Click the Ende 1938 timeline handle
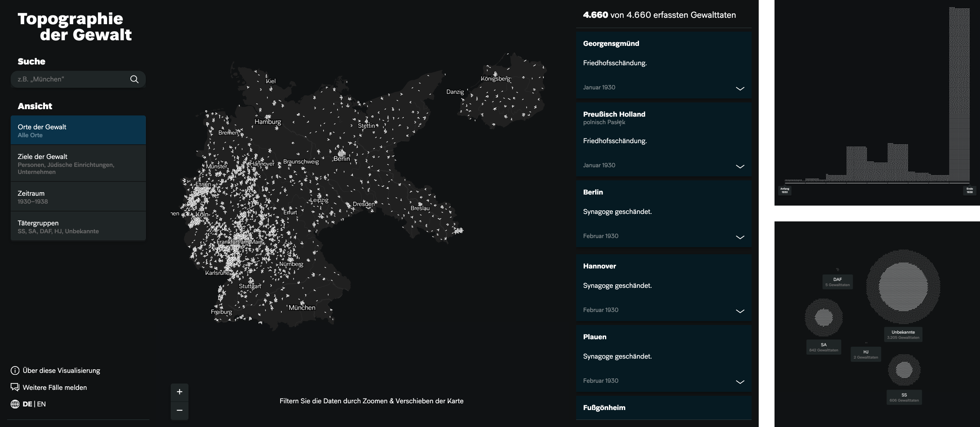The image size is (980, 427). [969, 190]
